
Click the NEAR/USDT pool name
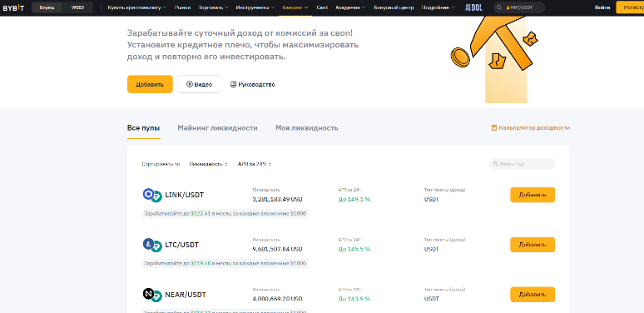point(186,295)
